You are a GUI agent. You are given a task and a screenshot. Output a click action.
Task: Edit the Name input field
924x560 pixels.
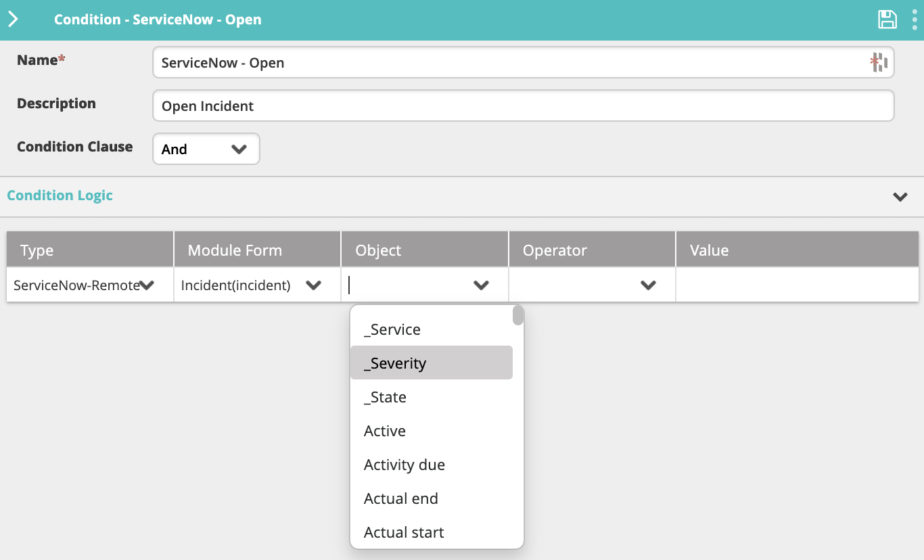point(524,63)
